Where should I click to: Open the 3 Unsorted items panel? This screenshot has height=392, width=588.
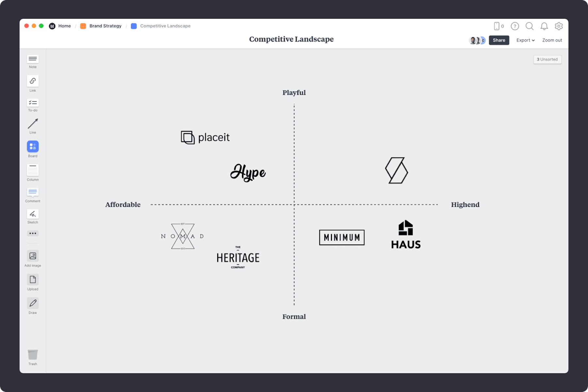547,59
